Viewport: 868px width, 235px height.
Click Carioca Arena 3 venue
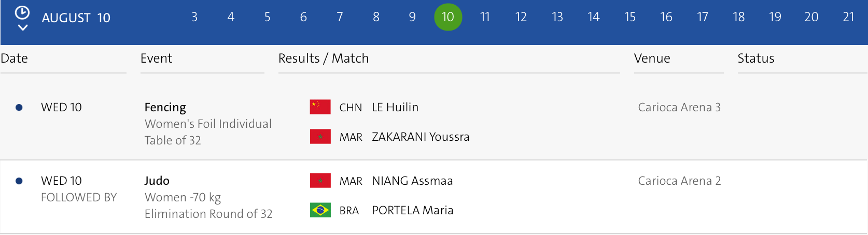pyautogui.click(x=679, y=107)
